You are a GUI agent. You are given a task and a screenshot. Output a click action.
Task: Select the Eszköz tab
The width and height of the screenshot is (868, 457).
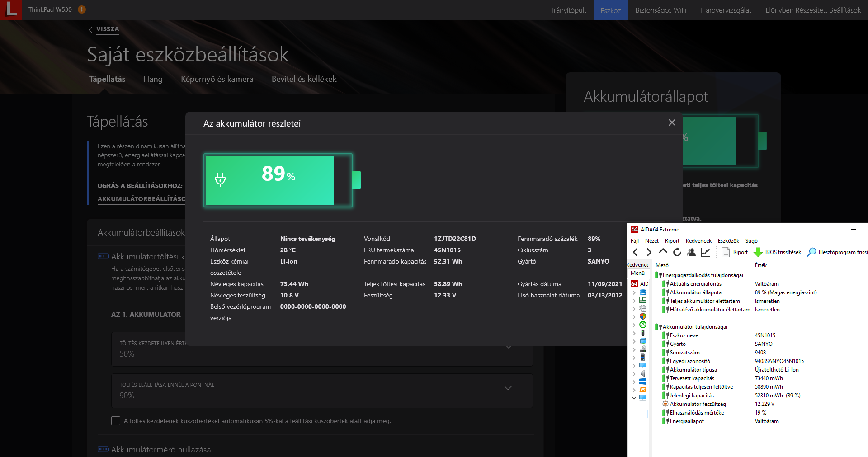point(611,10)
